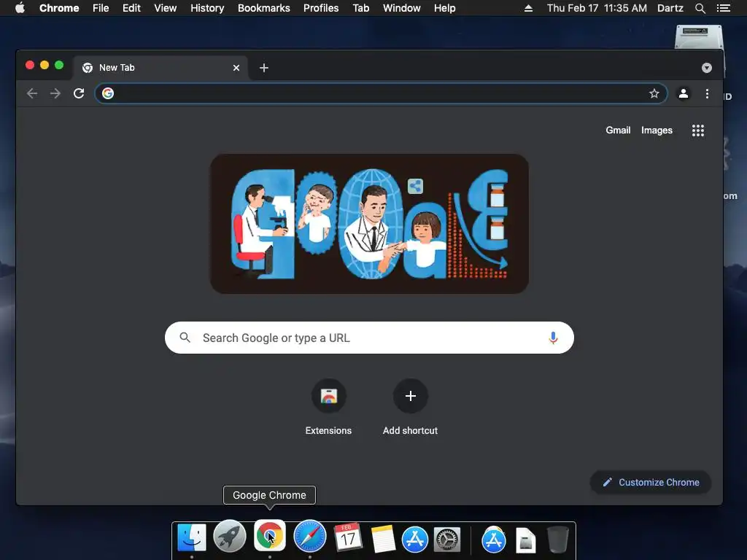This screenshot has width=747, height=560.
Task: Reload the current page
Action: point(79,93)
